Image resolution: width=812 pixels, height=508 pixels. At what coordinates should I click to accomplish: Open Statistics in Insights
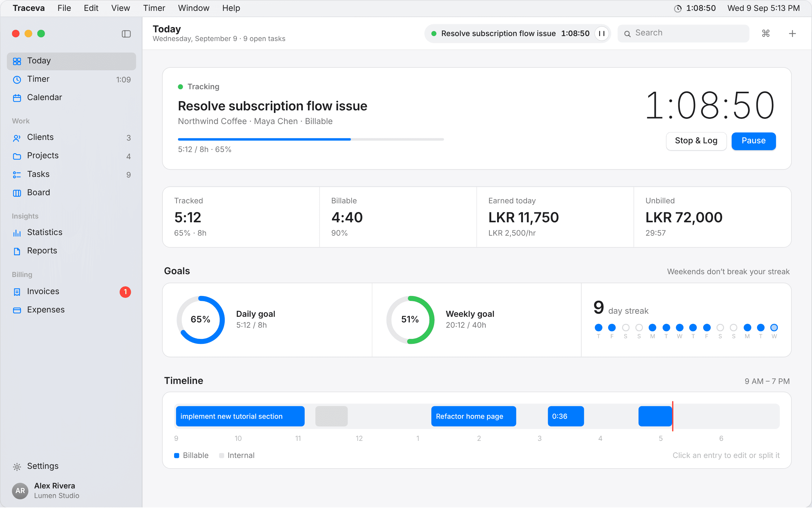tap(71, 233)
